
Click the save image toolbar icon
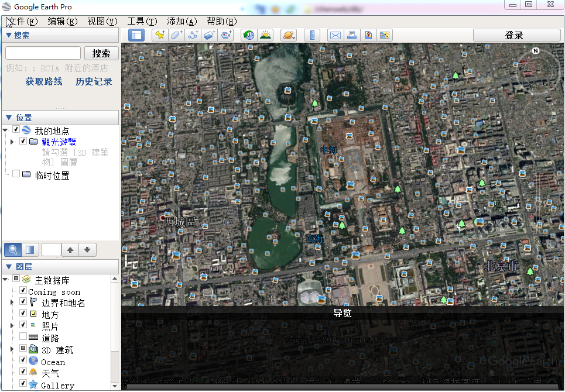click(368, 35)
